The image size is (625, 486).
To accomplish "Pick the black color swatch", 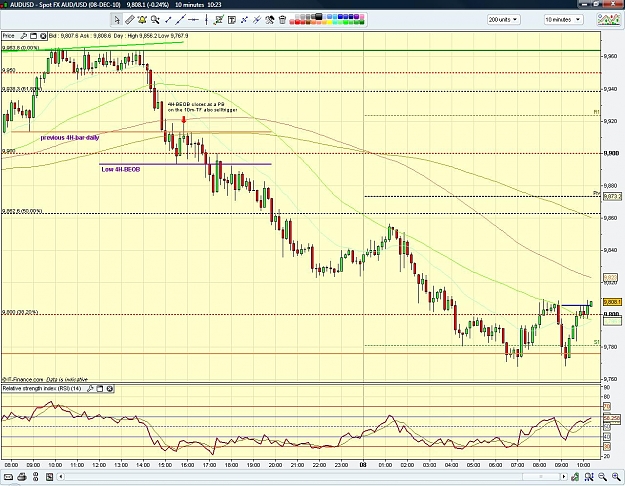I will point(319,16).
